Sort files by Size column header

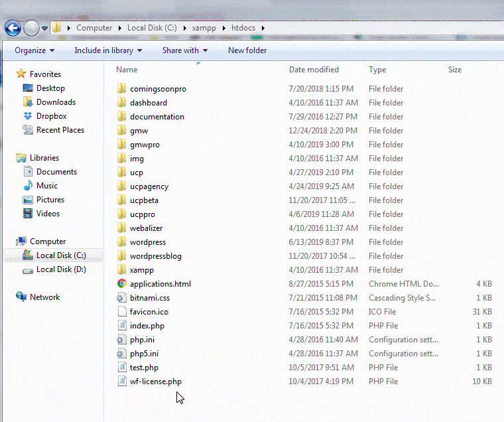click(x=455, y=70)
